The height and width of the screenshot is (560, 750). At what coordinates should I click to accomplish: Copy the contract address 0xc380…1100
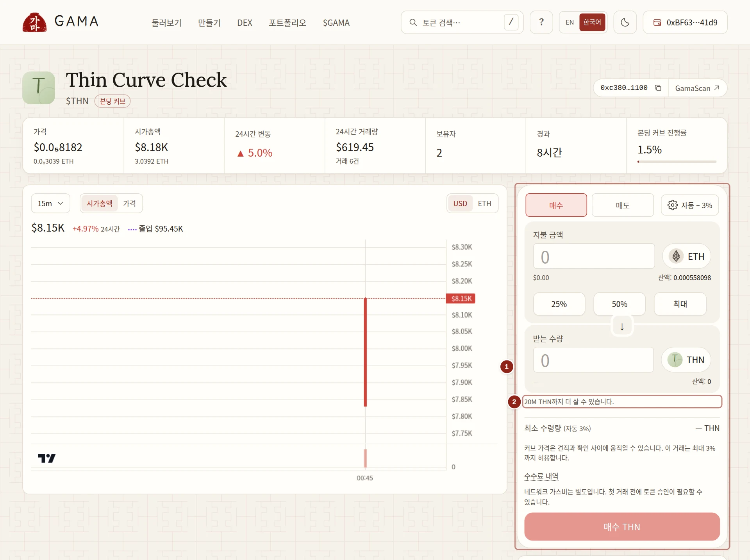coord(658,88)
